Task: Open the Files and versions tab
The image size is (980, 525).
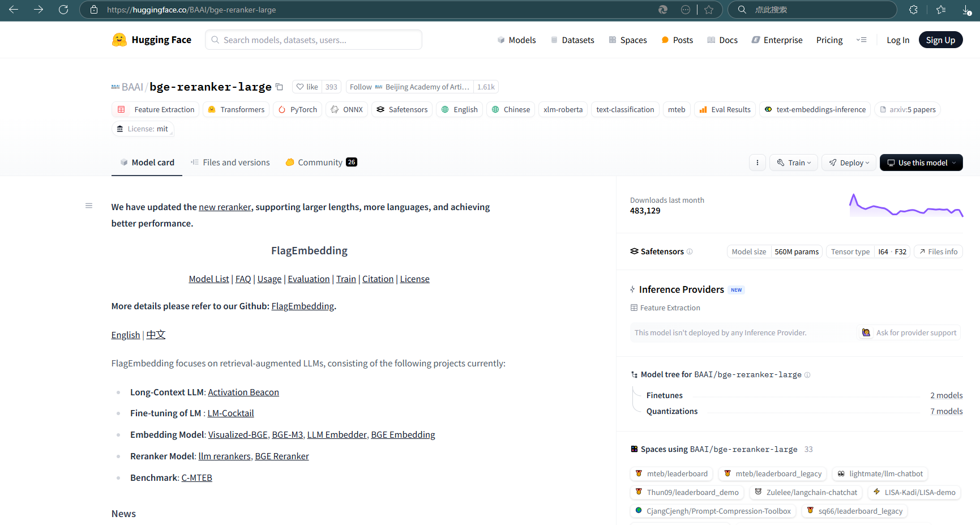Action: coord(230,163)
